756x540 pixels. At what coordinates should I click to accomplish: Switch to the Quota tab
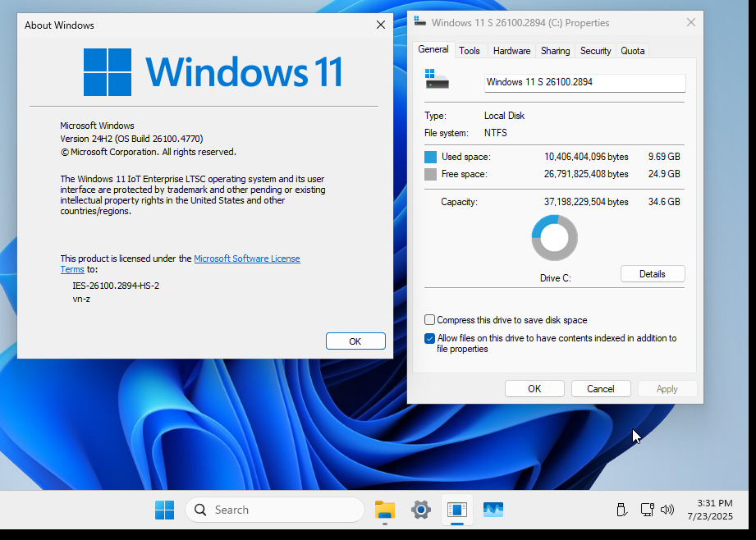[632, 51]
